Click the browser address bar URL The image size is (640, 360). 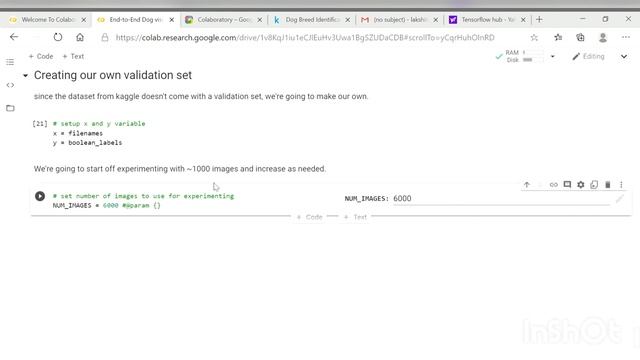(x=305, y=38)
